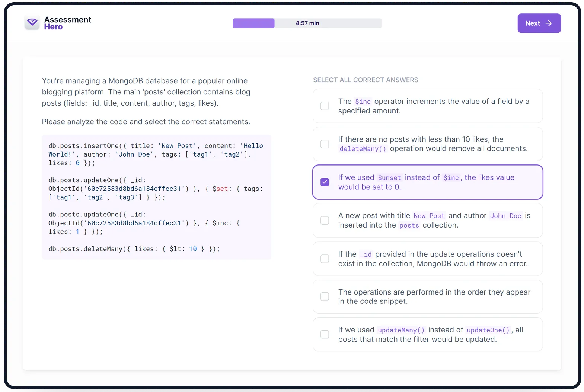The height and width of the screenshot is (392, 584).
Task: Click the SELECT ALL CORRECT ANSWERS heading
Action: (366, 80)
